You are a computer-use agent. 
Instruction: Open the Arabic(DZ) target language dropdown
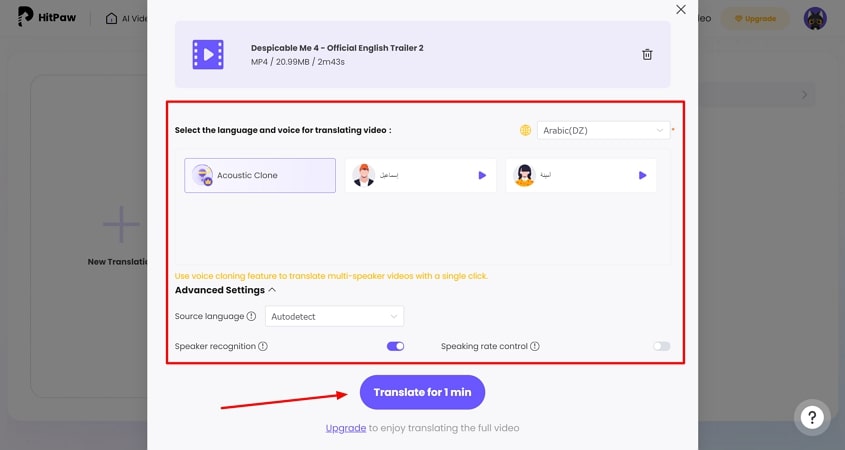602,130
